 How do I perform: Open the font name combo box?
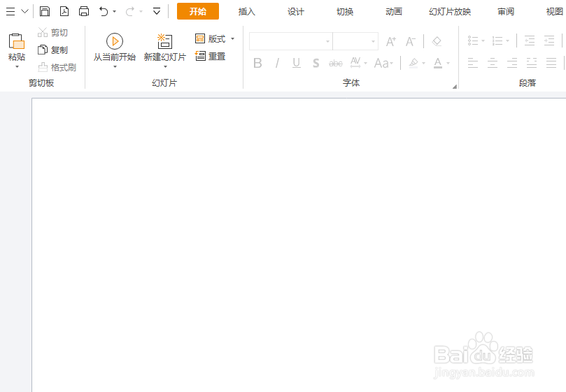pos(290,41)
